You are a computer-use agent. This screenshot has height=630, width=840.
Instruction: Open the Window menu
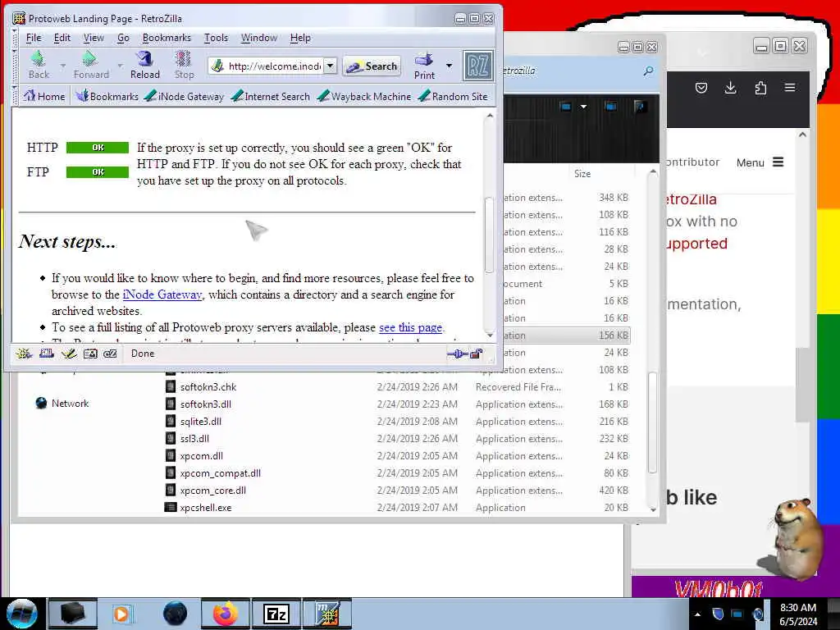pyautogui.click(x=258, y=38)
